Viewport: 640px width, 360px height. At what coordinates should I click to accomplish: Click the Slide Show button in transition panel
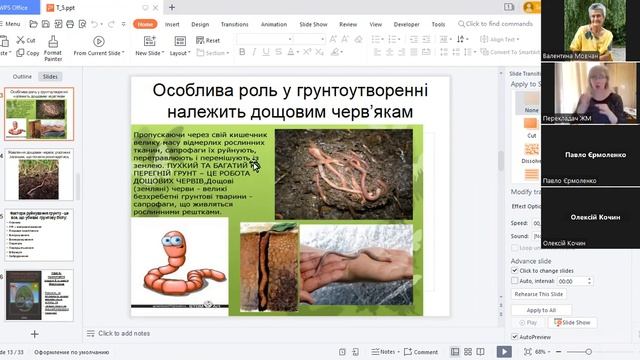[572, 322]
